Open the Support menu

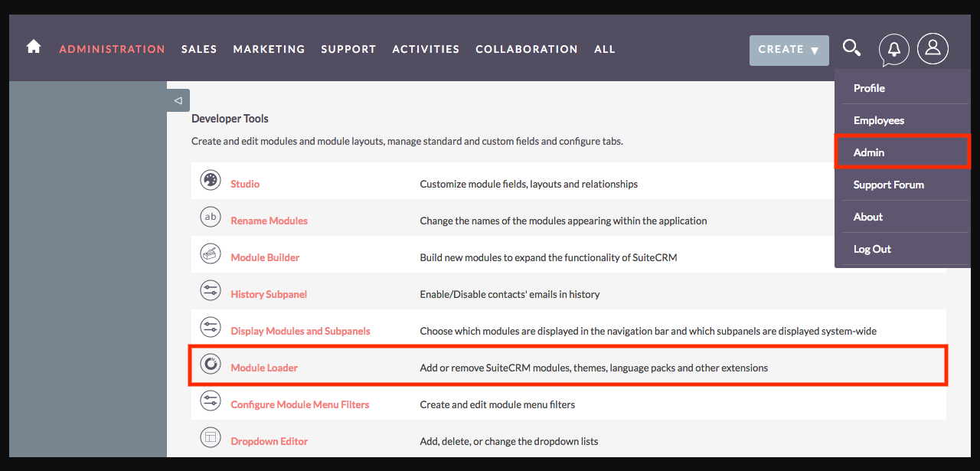(348, 49)
